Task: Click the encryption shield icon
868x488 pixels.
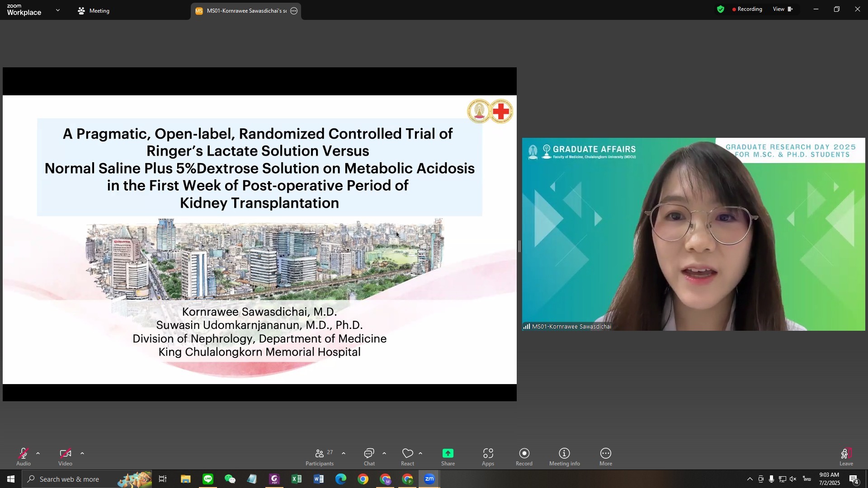Action: pyautogui.click(x=720, y=9)
